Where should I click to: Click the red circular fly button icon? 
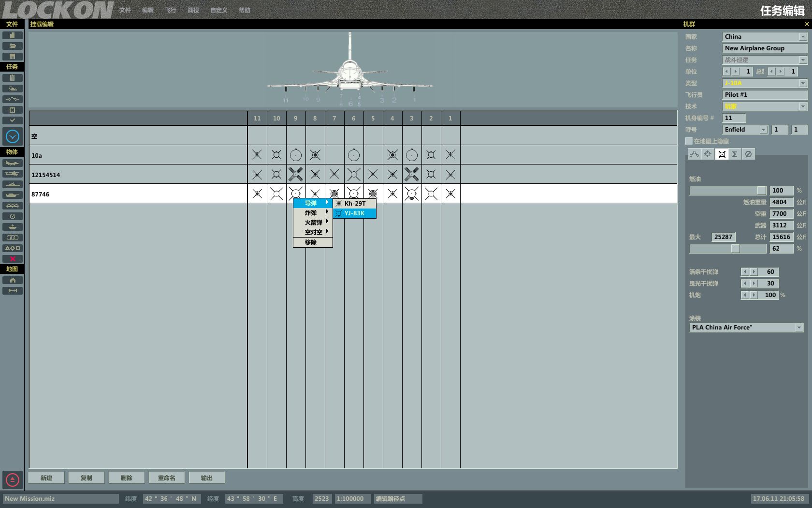[13, 480]
